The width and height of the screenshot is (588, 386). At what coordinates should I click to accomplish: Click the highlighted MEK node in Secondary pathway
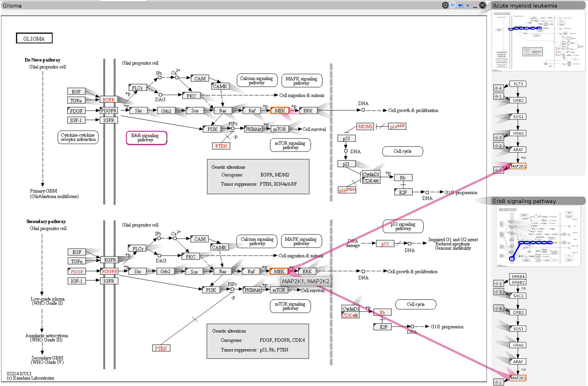(x=279, y=271)
